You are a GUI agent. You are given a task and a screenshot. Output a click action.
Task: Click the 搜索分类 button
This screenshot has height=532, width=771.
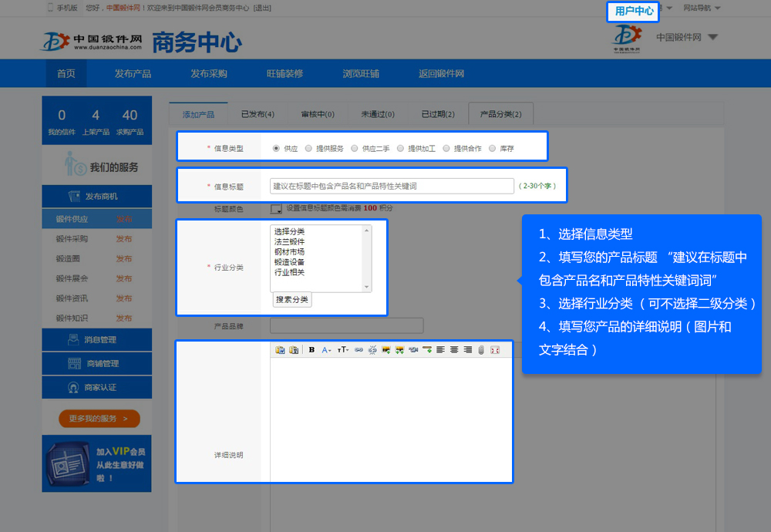tap(292, 299)
